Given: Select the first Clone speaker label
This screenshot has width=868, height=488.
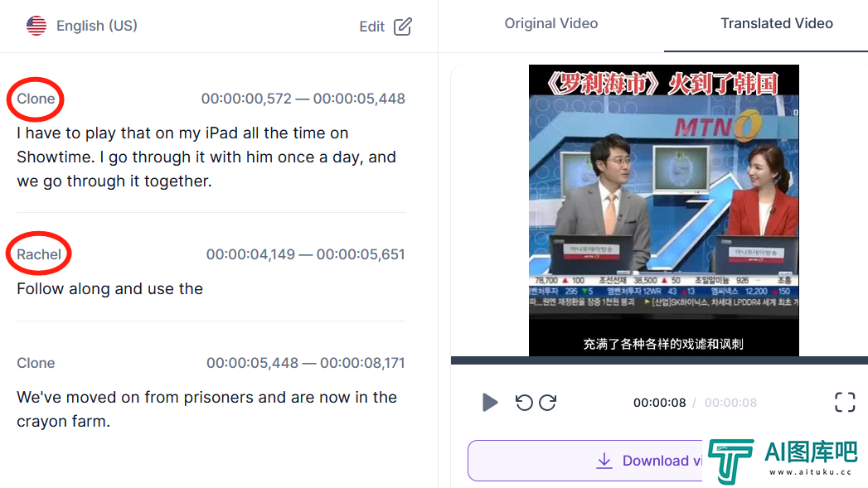Looking at the screenshot, I should coord(36,99).
